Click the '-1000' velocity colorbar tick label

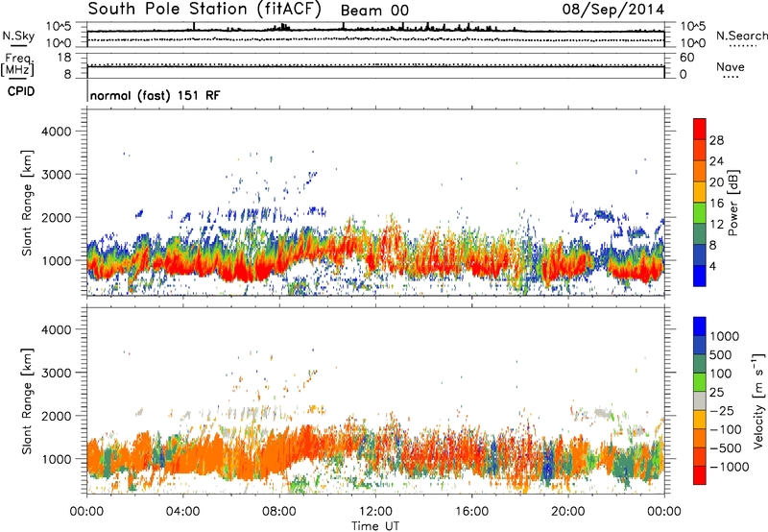point(729,467)
